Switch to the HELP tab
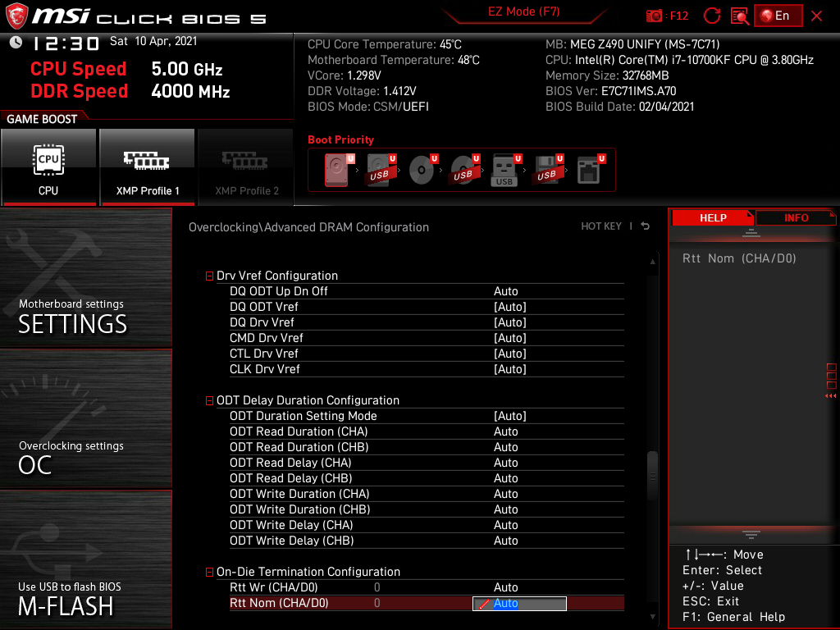 point(713,218)
